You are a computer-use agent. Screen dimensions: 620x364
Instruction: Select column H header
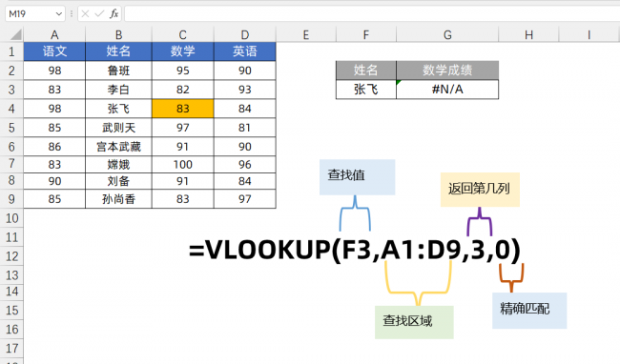click(528, 34)
